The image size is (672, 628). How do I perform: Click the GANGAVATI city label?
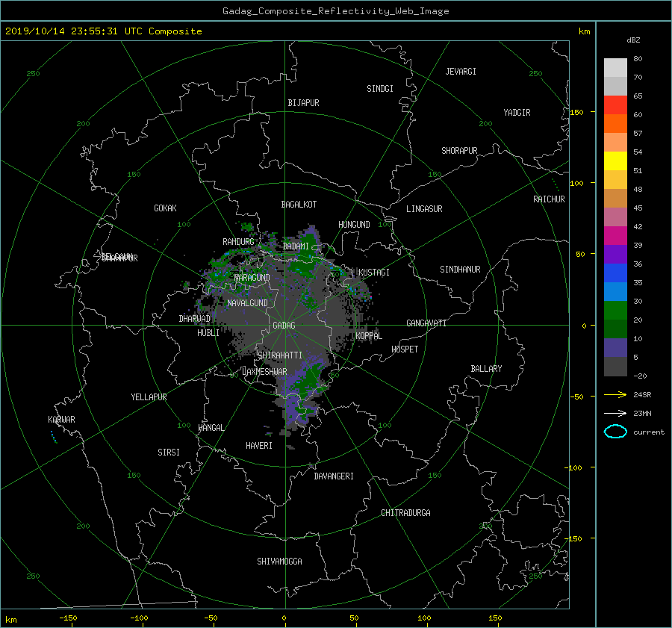tap(426, 323)
